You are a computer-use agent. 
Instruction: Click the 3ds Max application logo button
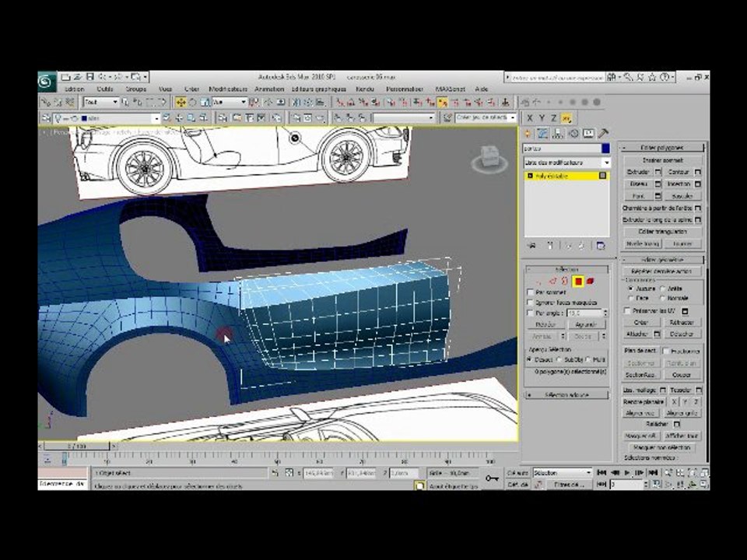click(47, 82)
